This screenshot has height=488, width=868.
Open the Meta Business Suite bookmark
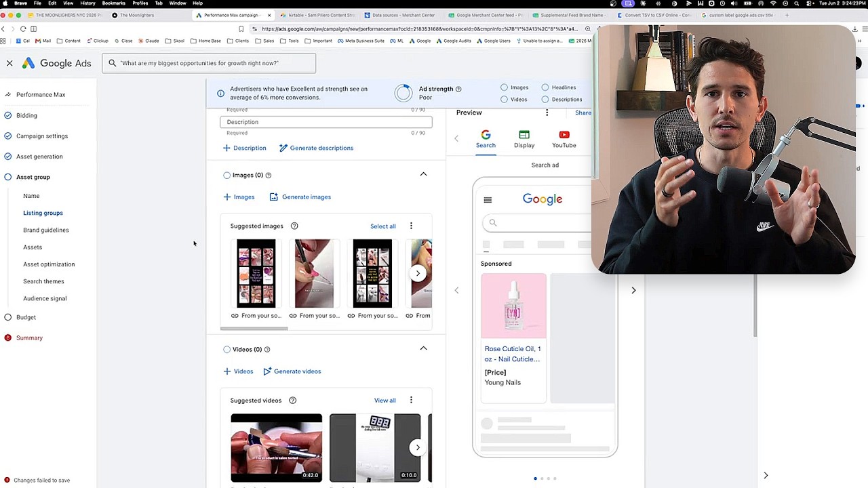click(361, 41)
